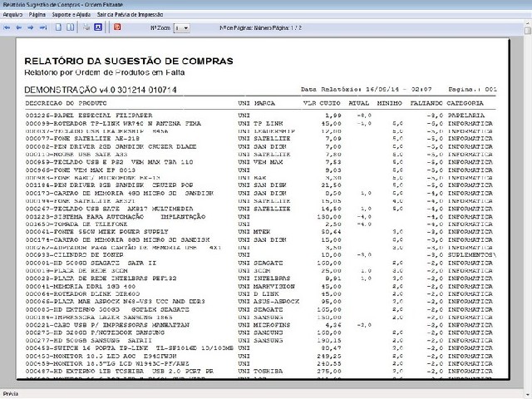Image resolution: width=532 pixels, height=399 pixels.
Task: Go to the next page arrow
Action: (x=31, y=27)
